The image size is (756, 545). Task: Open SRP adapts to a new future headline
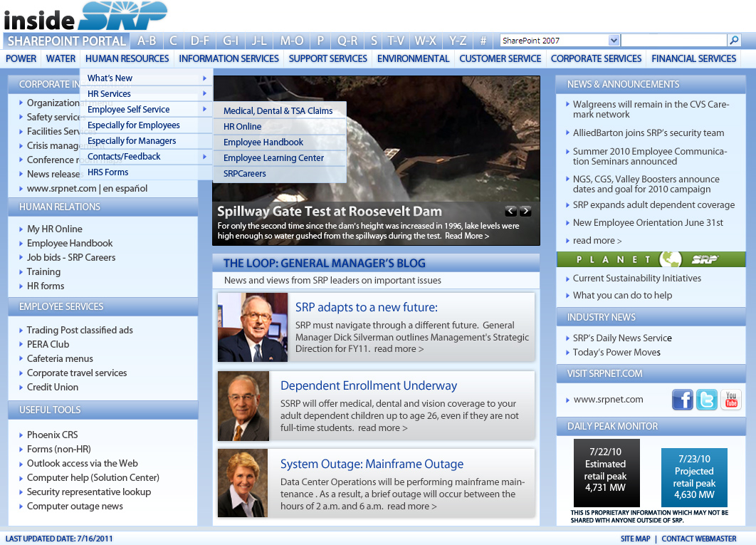367,308
